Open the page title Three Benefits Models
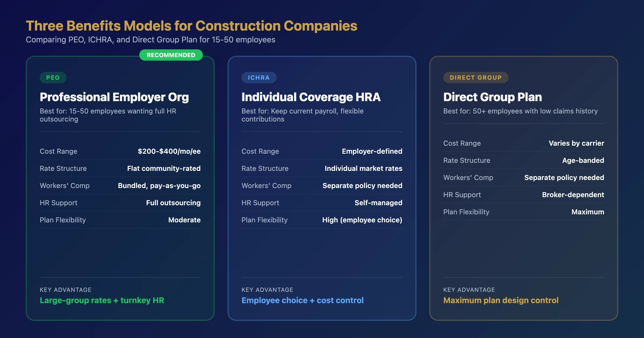The image size is (644, 338). 191,25
